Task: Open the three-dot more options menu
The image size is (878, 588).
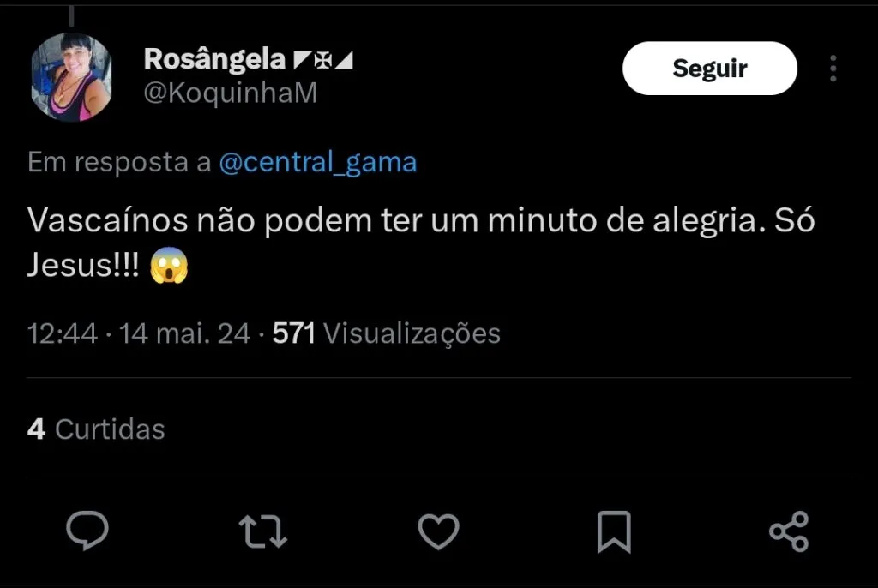Action: 833,69
